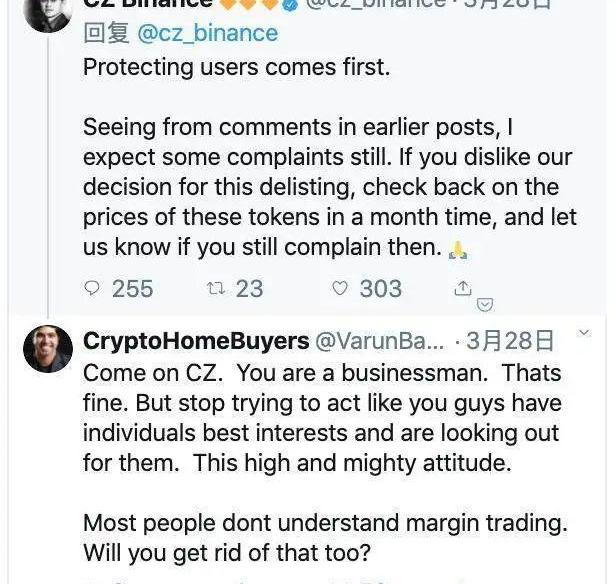Viewport: 616px width, 584px height.
Task: Retweet CZ's tweet with 23 retweets
Action: (x=215, y=288)
